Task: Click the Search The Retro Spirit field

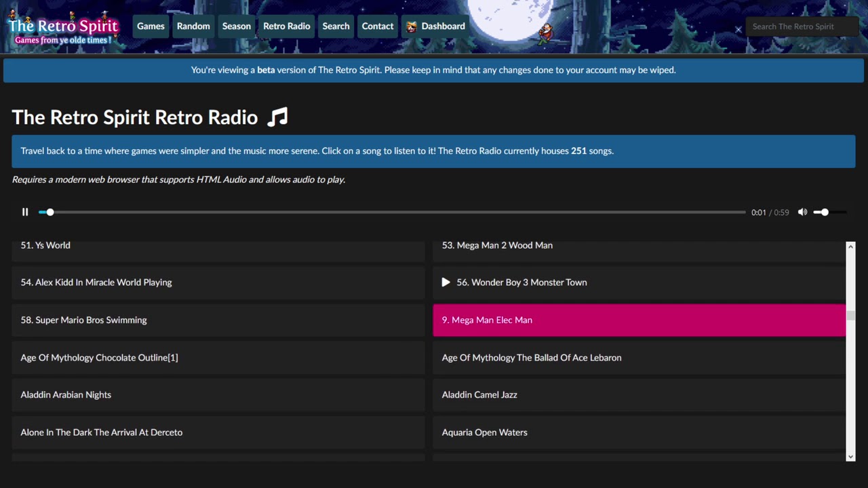Action: coord(802,26)
